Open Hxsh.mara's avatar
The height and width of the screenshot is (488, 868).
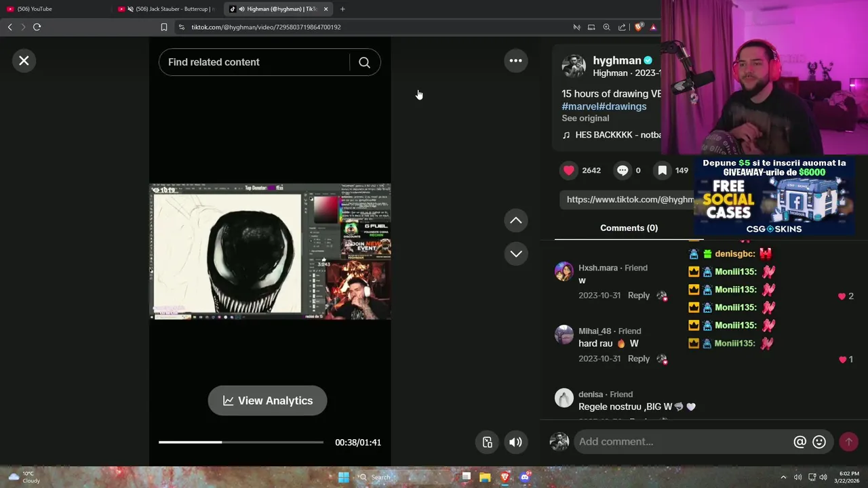[x=564, y=272]
